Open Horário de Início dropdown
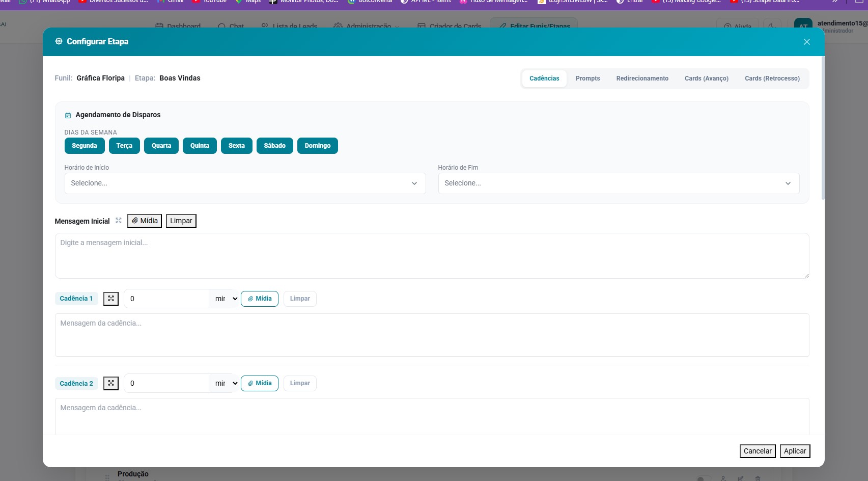The image size is (868, 481). [x=245, y=183]
